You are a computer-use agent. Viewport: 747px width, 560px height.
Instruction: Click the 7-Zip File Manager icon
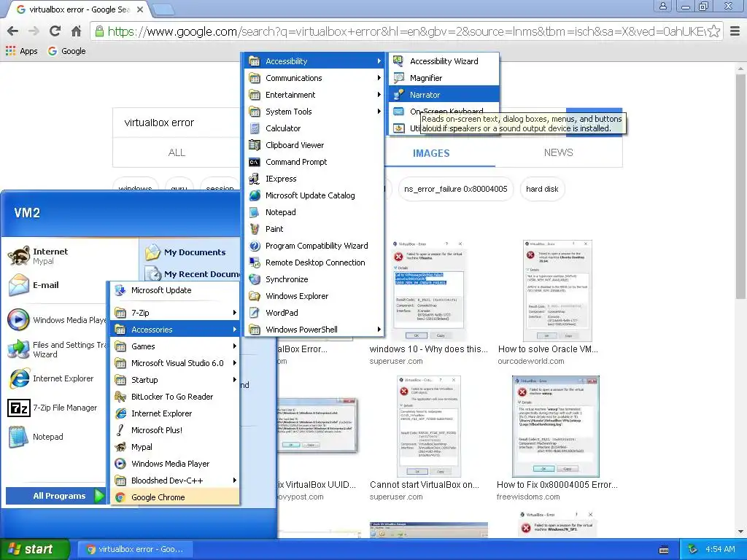click(19, 408)
